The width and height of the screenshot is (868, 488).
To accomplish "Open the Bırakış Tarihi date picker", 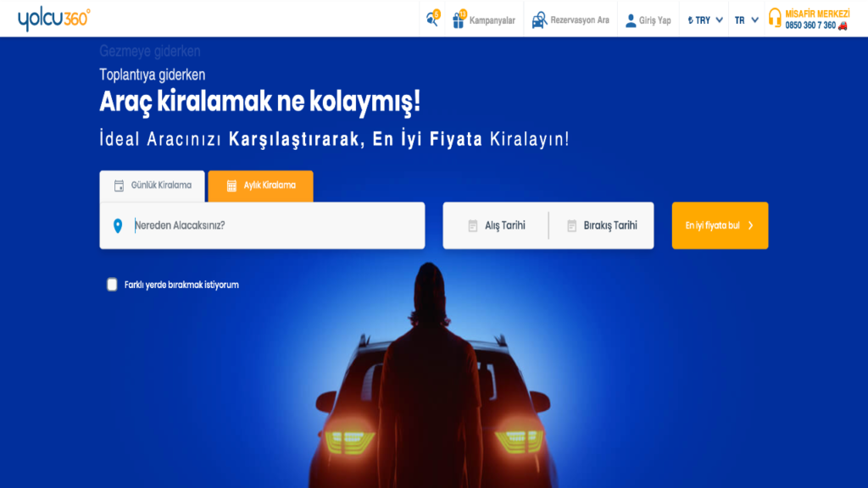I will pos(602,225).
